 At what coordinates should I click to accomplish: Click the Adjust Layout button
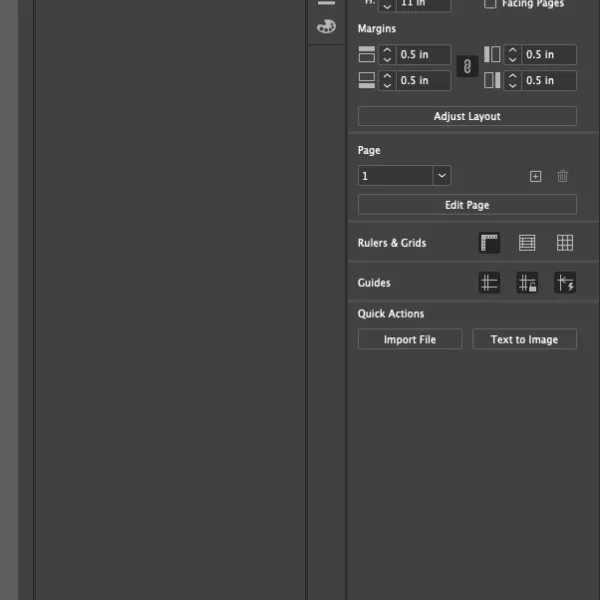tap(467, 116)
